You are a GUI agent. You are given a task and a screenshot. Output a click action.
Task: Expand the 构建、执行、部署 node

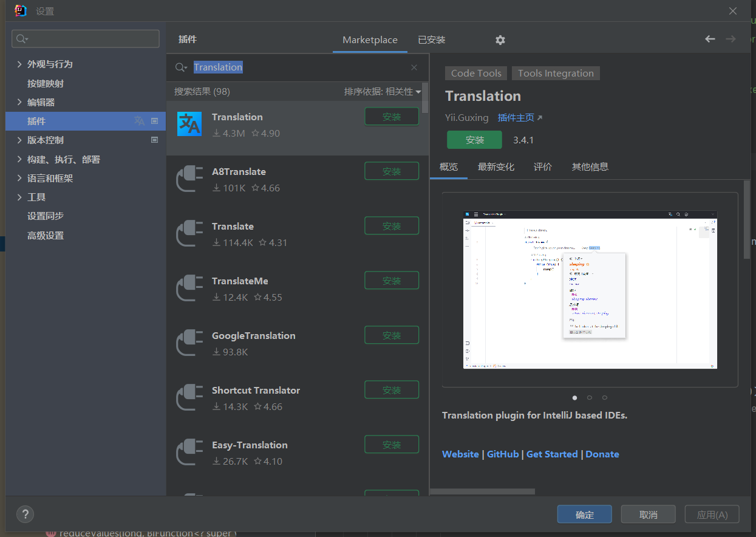point(19,159)
